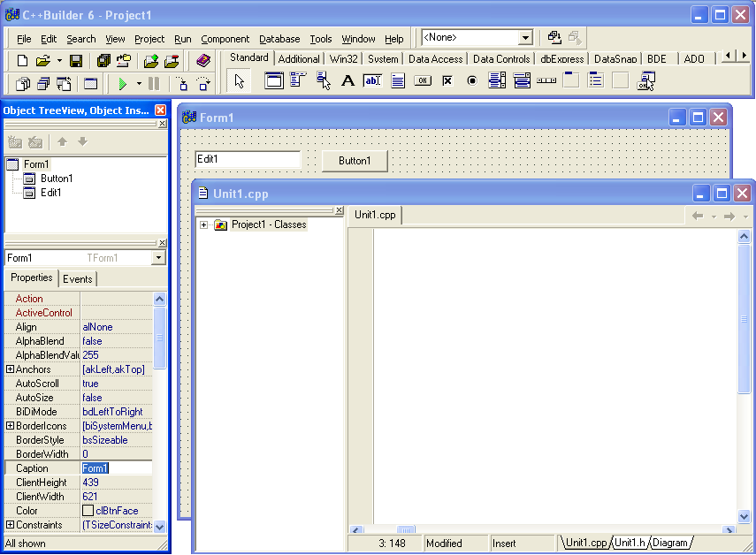Switch to the Diagram bottom tab
Viewport: 756px width, 555px height.
point(670,543)
